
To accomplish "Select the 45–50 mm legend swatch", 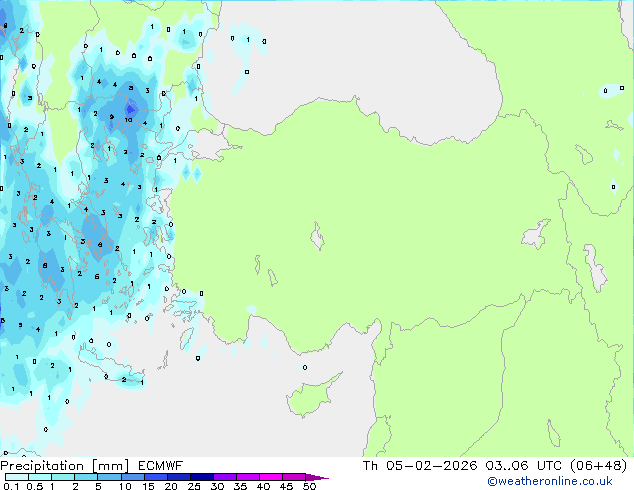I will (x=294, y=477).
